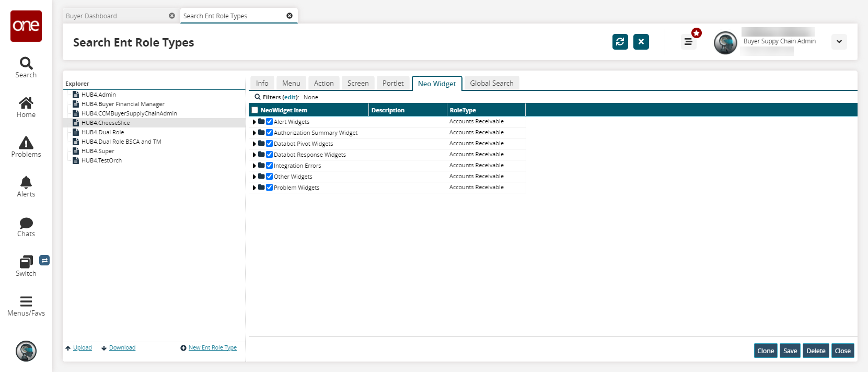868x372 pixels.
Task: Expand the Problem Widgets tree row
Action: (x=254, y=188)
